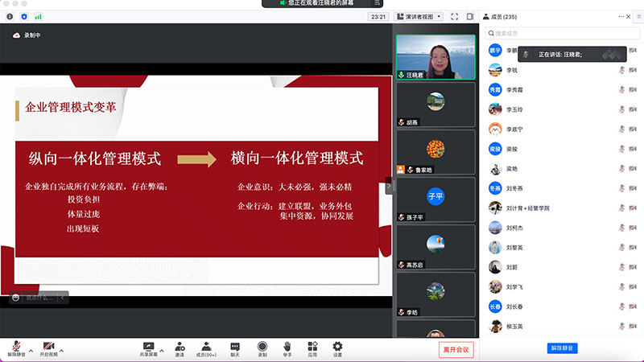
Task: Click the 录制 record icon
Action: click(x=262, y=347)
